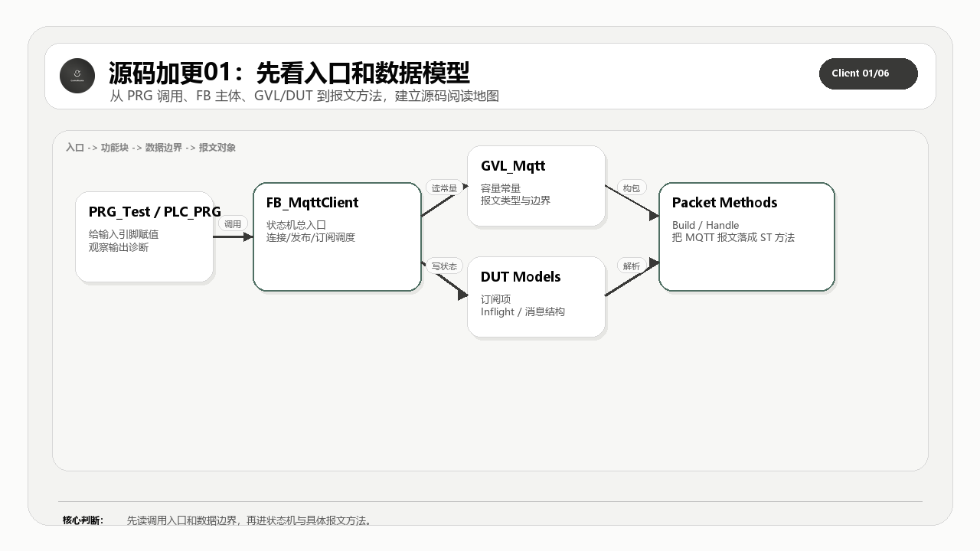Click the 构包 edge label
The image size is (980, 551).
click(x=631, y=187)
